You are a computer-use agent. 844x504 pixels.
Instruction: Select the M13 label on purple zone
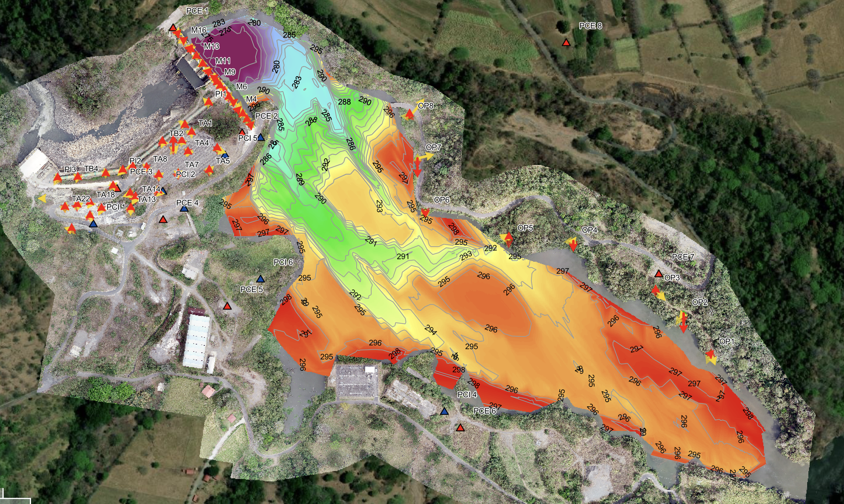[211, 46]
